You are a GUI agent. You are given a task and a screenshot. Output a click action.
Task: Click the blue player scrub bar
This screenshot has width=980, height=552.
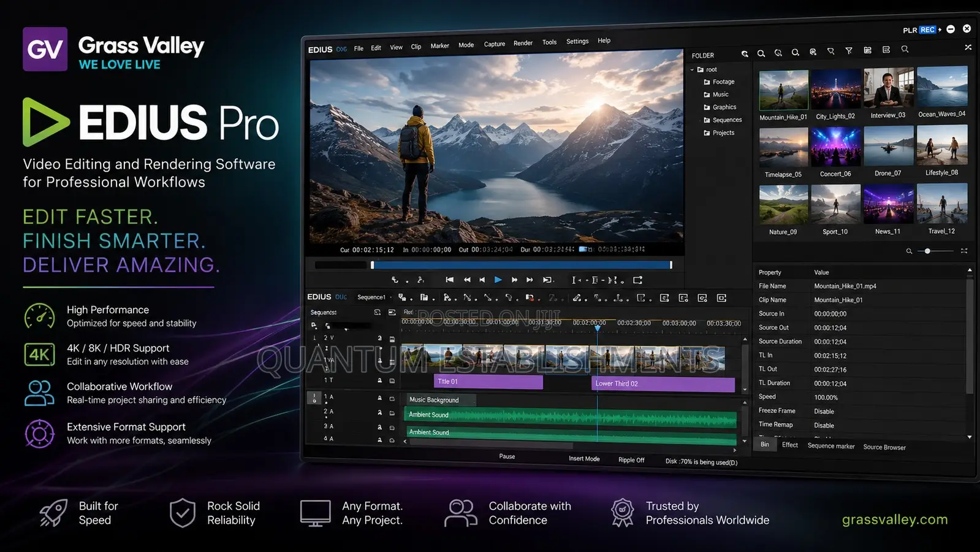click(x=522, y=265)
